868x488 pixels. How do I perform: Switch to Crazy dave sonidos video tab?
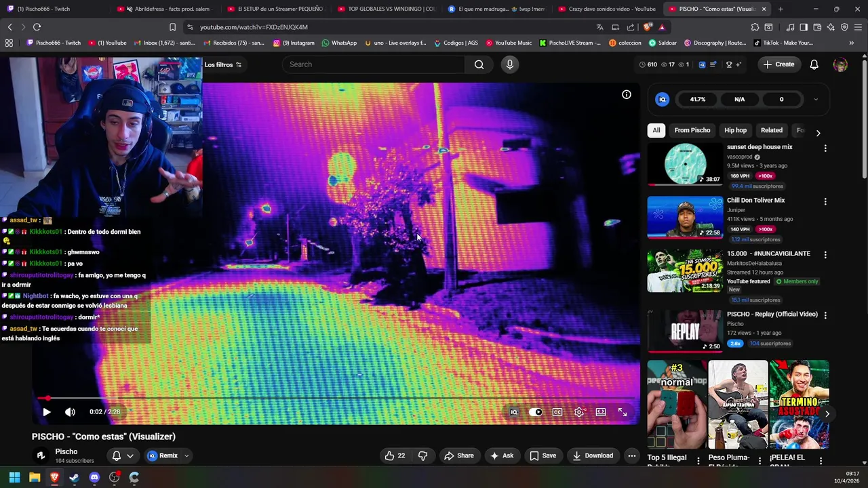click(x=607, y=9)
